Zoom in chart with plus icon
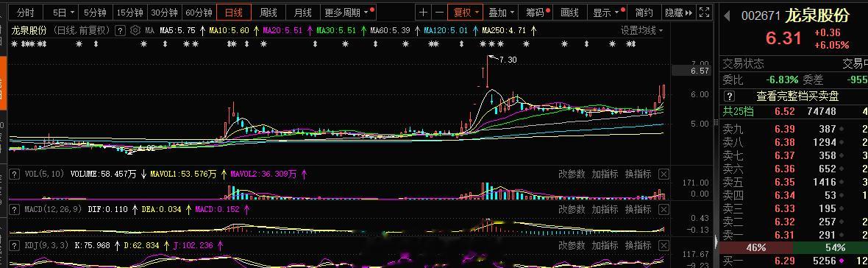The width and height of the screenshot is (868, 268). point(424,13)
